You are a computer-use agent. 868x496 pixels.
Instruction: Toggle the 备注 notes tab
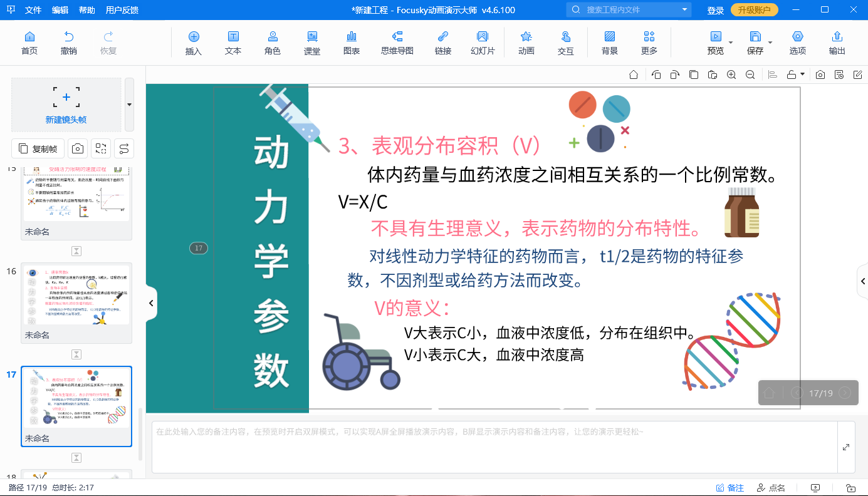[x=730, y=488]
